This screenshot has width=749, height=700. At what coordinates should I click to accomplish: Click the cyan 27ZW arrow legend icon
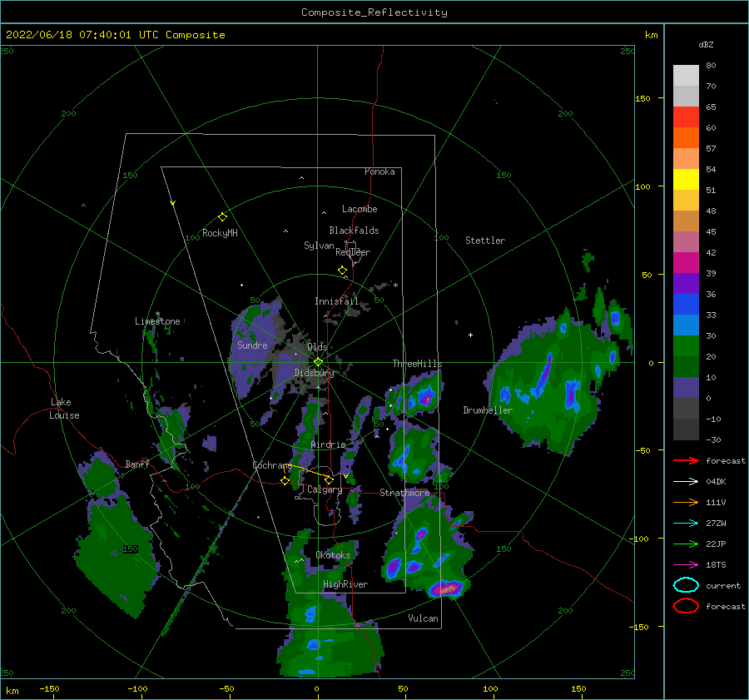[686, 524]
